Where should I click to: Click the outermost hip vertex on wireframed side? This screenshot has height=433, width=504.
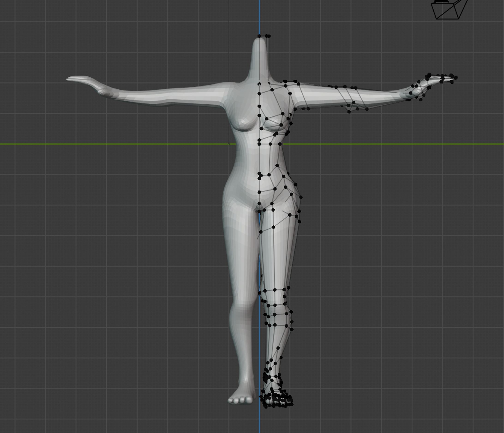[301, 197]
